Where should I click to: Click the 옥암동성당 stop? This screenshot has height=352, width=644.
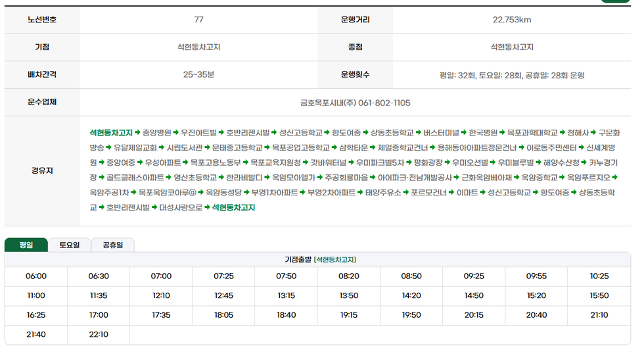[x=223, y=192]
